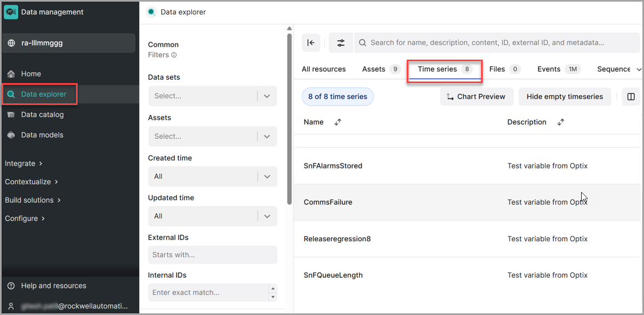Open the SnFAlarmsStored time series row

coord(467,166)
